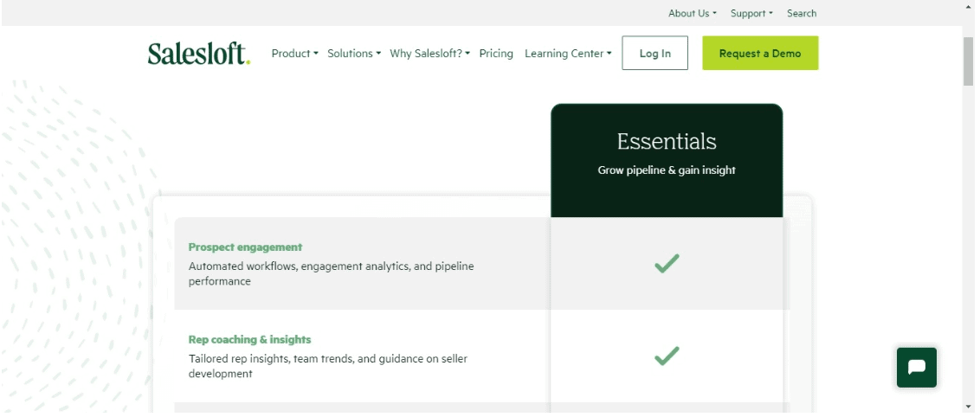This screenshot has width=980, height=417.
Task: Open the chat widget icon
Action: (x=916, y=367)
